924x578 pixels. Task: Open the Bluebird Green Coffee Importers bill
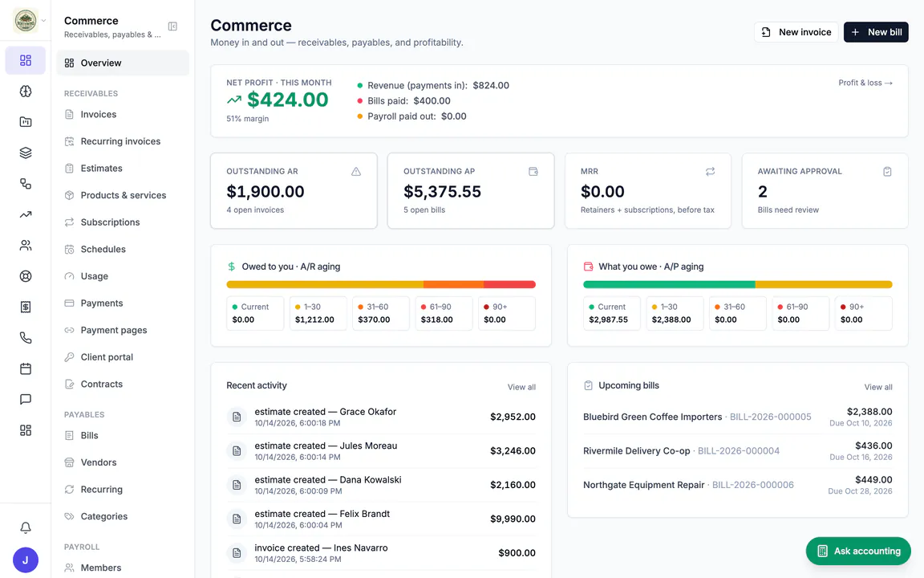[x=737, y=417]
